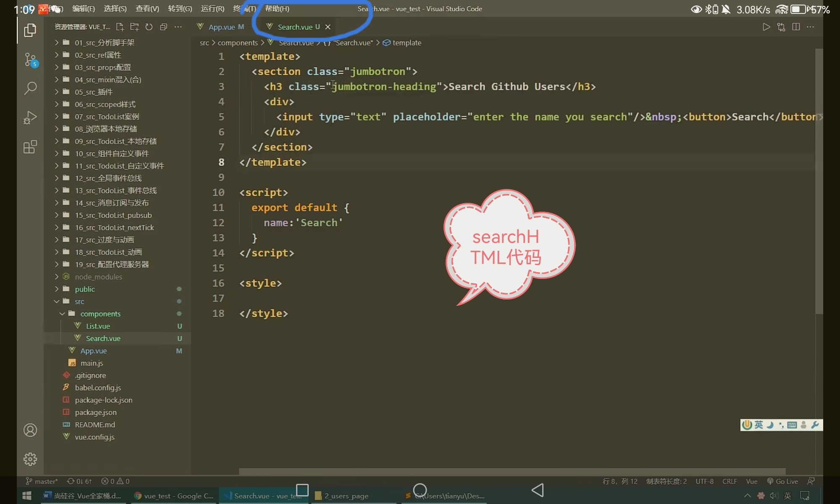Screen dimensions: 840x504
Task: Click the Split Editor icon
Action: point(795,27)
